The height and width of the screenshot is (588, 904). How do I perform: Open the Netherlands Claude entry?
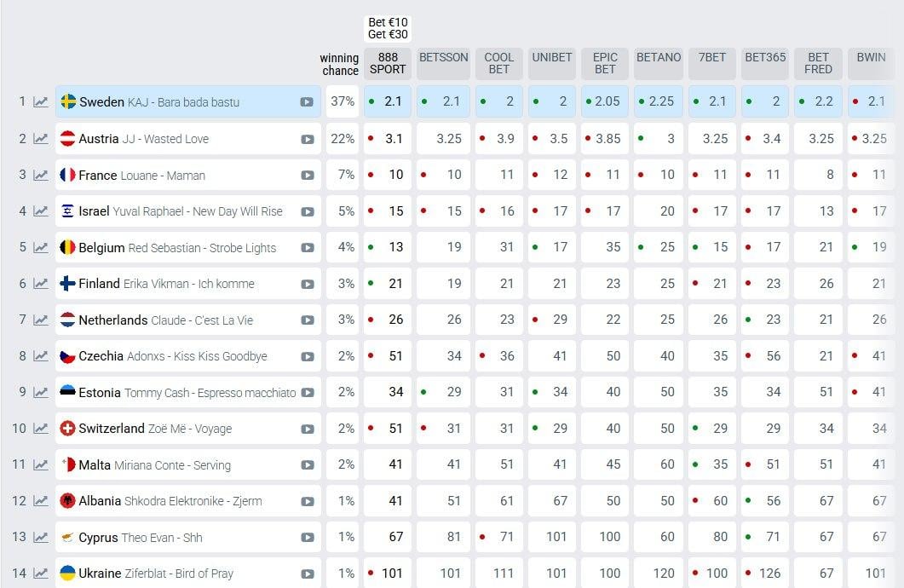click(188, 320)
